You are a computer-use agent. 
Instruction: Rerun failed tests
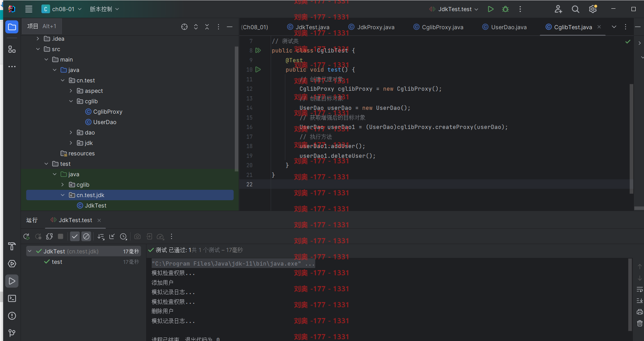click(x=38, y=236)
